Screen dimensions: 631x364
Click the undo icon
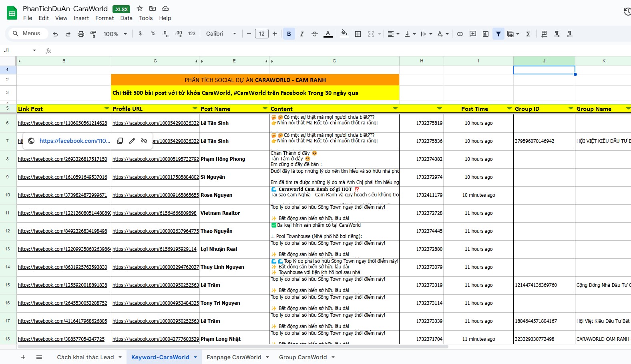click(55, 34)
